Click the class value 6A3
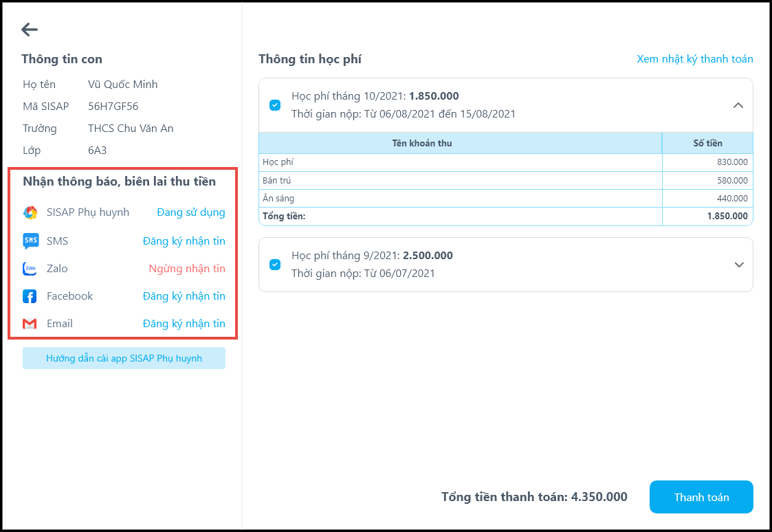The width and height of the screenshot is (772, 532). (x=97, y=151)
